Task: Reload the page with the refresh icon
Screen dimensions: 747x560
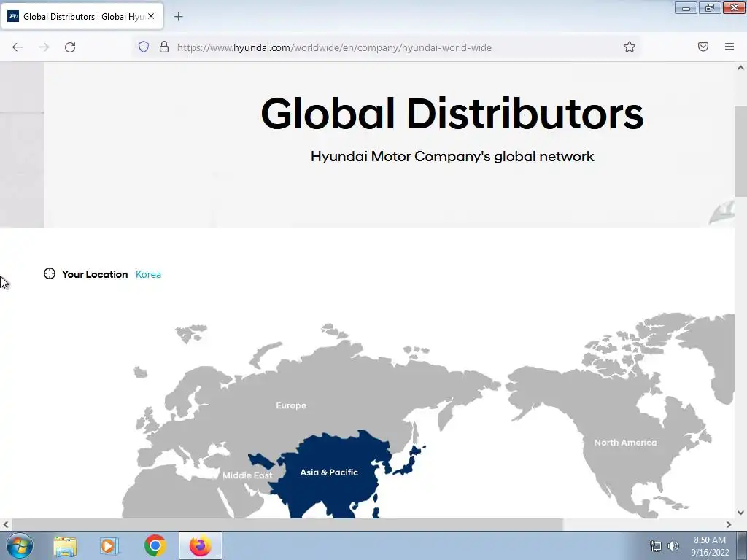Action: pyautogui.click(x=70, y=47)
